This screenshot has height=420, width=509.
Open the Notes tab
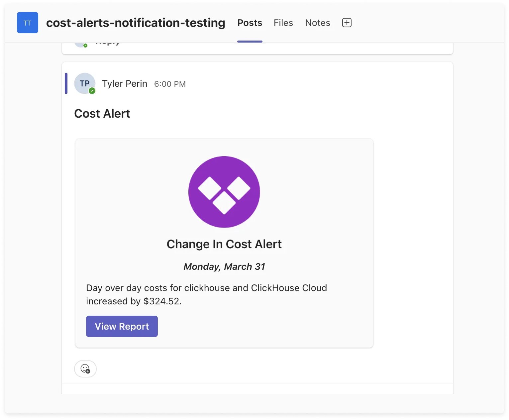(318, 23)
